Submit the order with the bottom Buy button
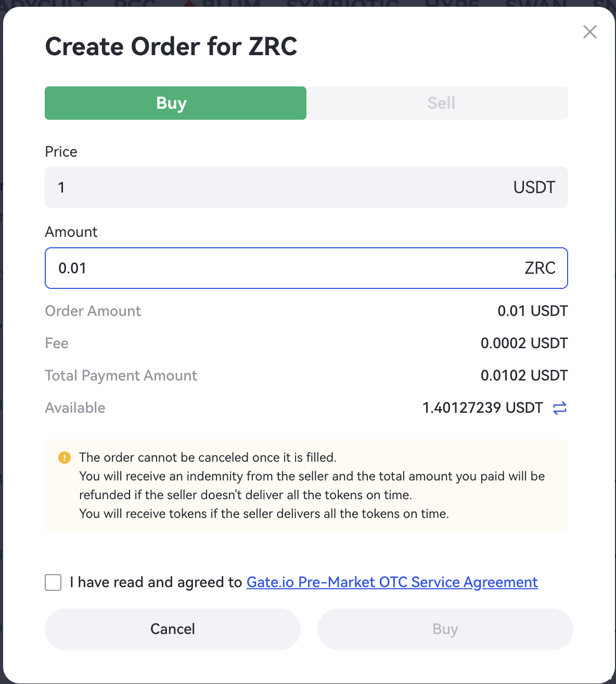 pos(445,629)
